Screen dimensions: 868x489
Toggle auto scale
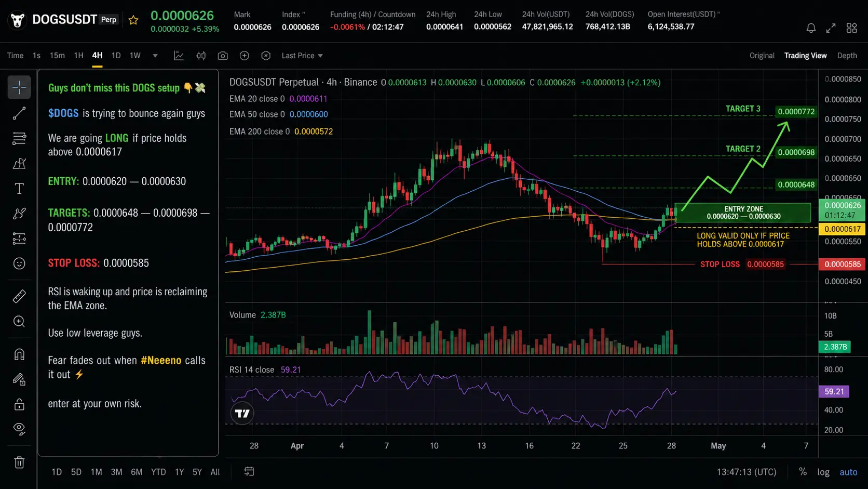coord(848,472)
